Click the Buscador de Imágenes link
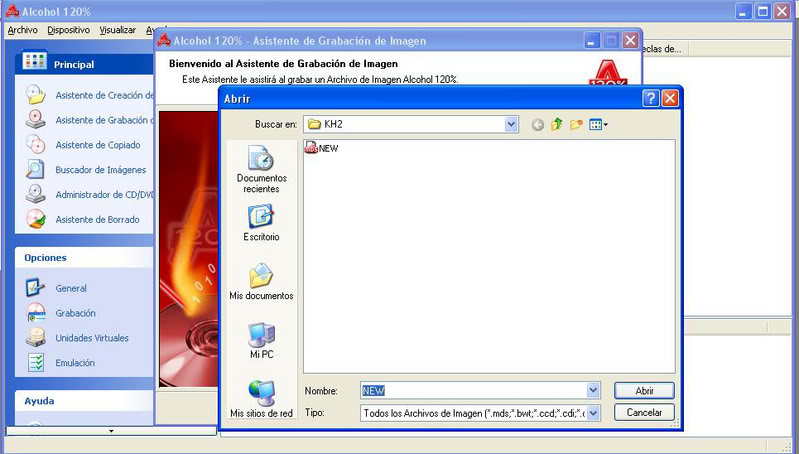799x454 pixels. pyautogui.click(x=100, y=170)
